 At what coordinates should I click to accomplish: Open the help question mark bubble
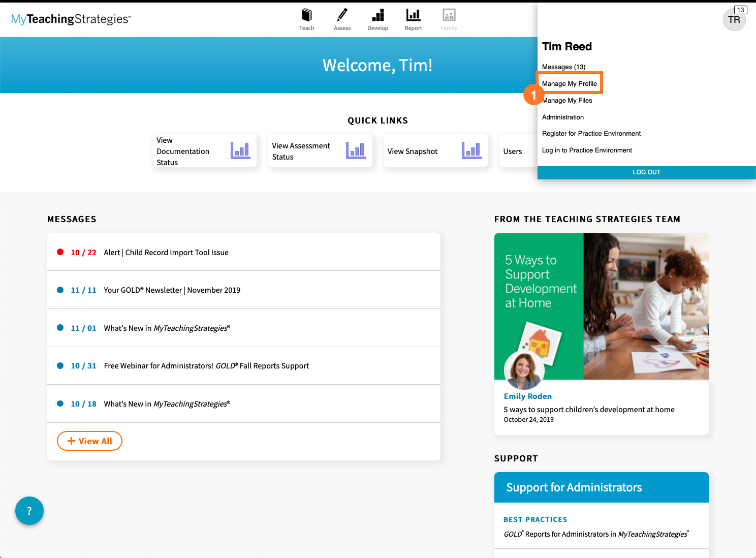[x=29, y=511]
